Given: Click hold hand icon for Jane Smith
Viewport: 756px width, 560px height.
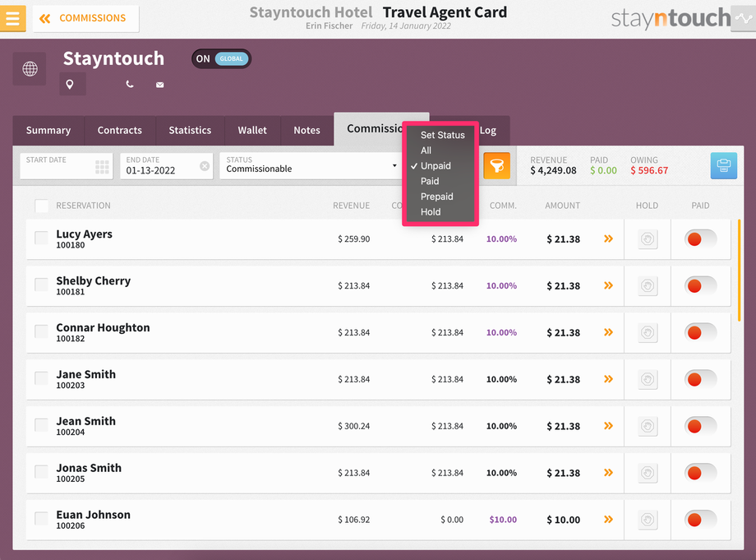Looking at the screenshot, I should pyautogui.click(x=648, y=380).
